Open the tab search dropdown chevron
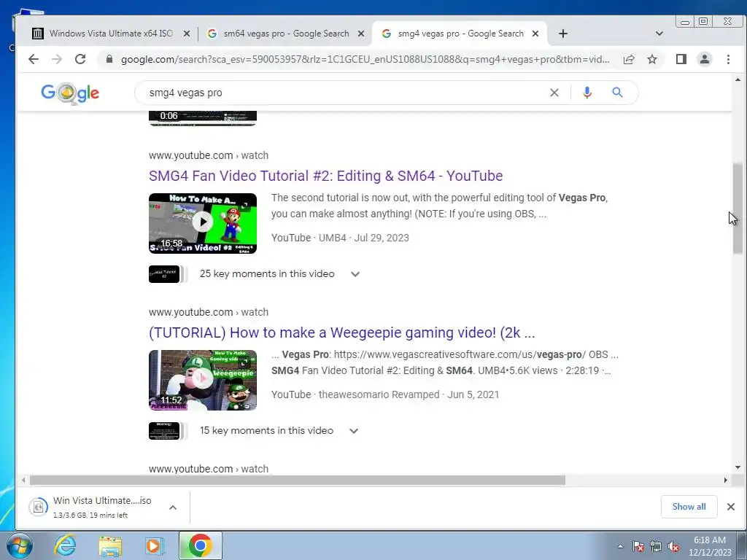The image size is (747, 560). 659,34
